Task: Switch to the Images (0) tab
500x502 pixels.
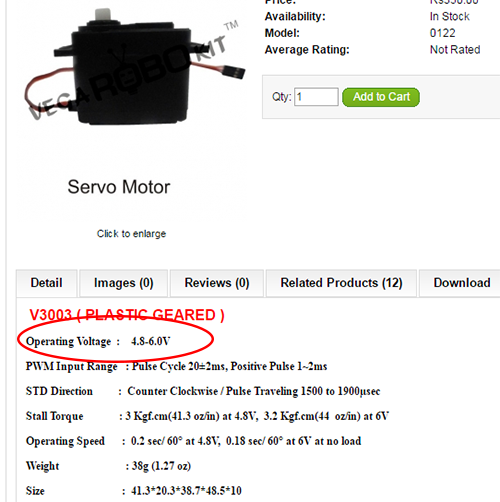Action: 124,283
